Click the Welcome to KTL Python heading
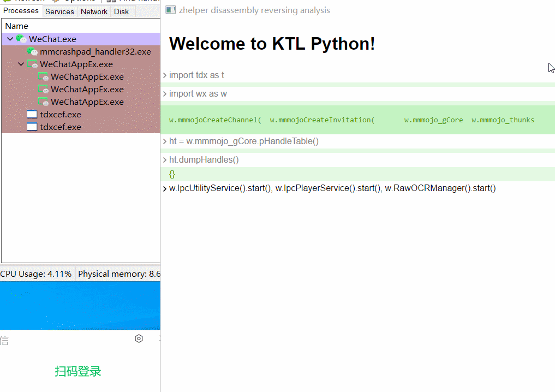The width and height of the screenshot is (555, 392). (272, 44)
